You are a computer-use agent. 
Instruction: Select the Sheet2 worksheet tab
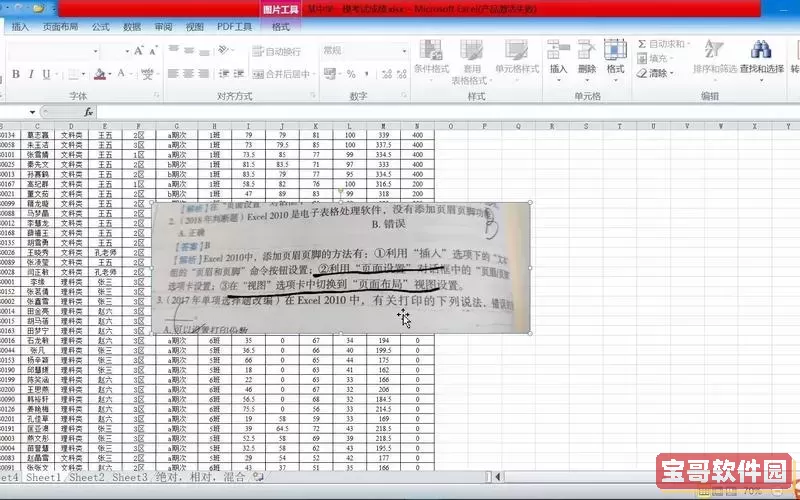point(87,478)
